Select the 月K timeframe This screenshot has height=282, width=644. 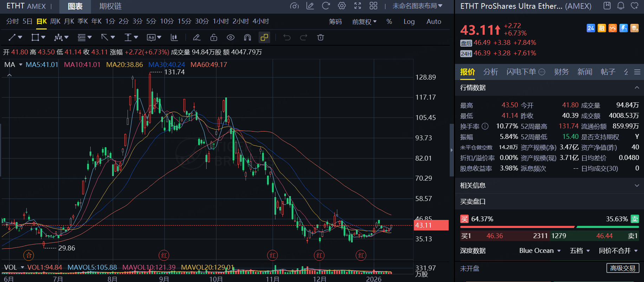pos(69,21)
